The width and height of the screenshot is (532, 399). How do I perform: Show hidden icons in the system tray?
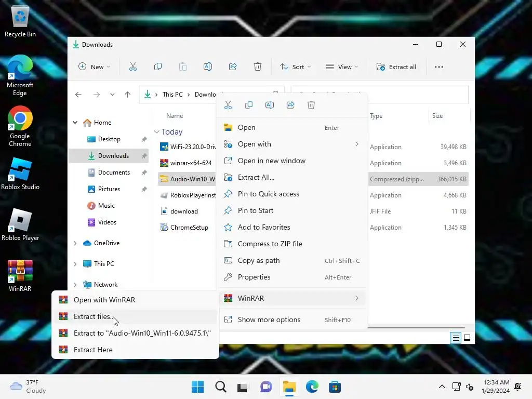point(442,387)
